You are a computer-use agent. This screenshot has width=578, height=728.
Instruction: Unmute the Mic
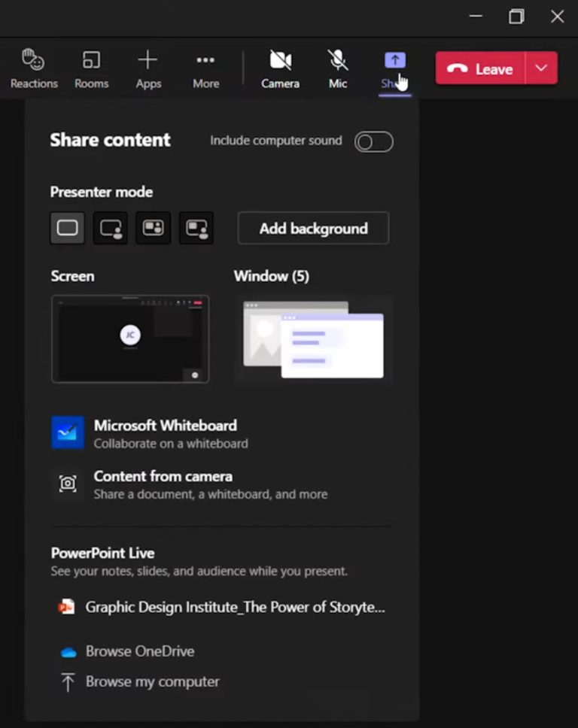337,66
